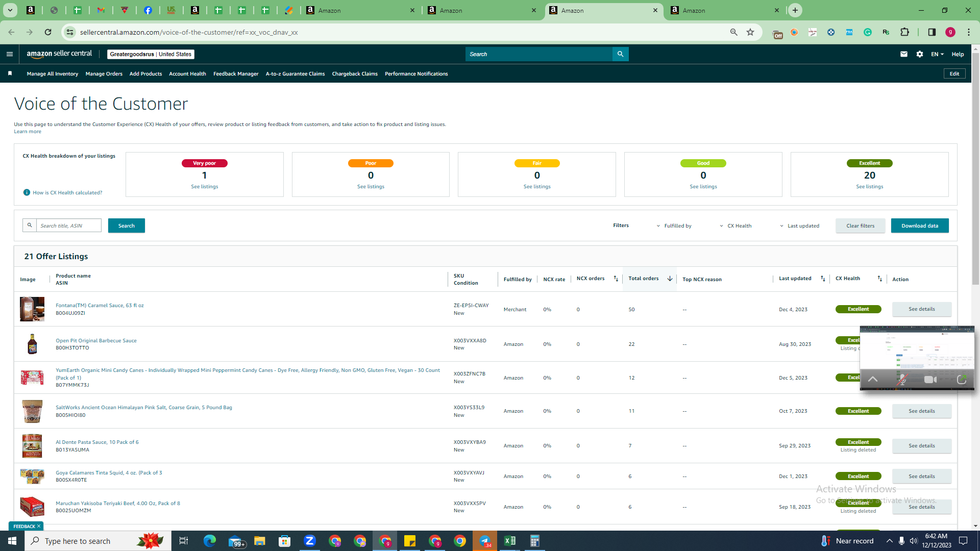Click the Download data button
This screenshot has width=980, height=551.
[x=920, y=226]
